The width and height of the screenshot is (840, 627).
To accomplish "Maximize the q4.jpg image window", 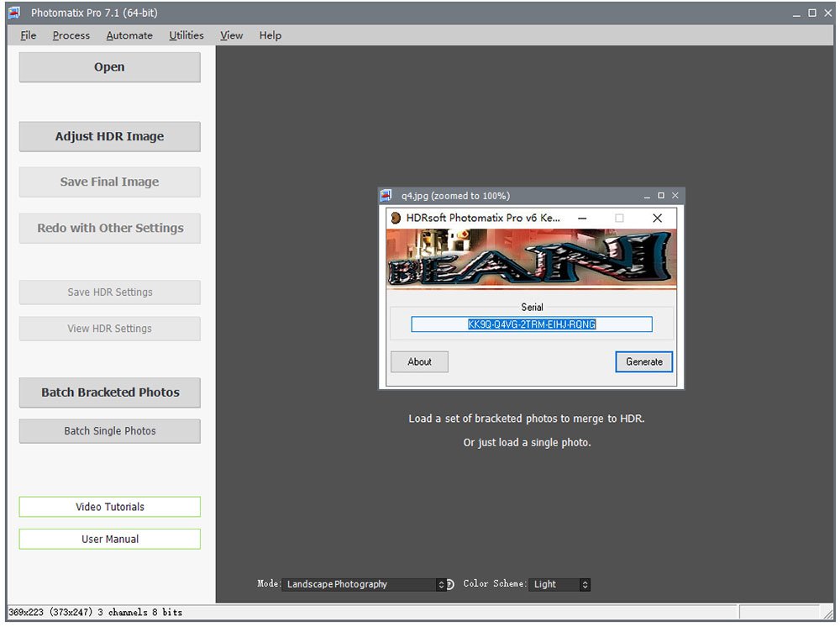I will point(661,196).
